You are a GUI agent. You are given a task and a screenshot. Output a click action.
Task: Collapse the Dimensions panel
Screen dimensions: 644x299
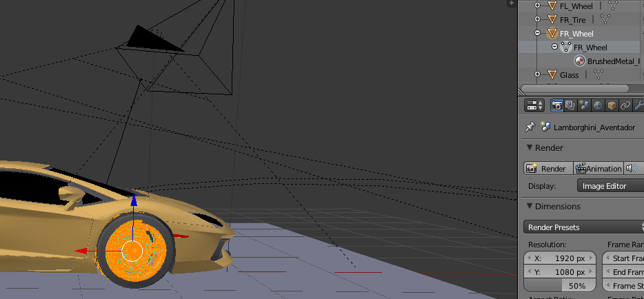[x=530, y=206]
